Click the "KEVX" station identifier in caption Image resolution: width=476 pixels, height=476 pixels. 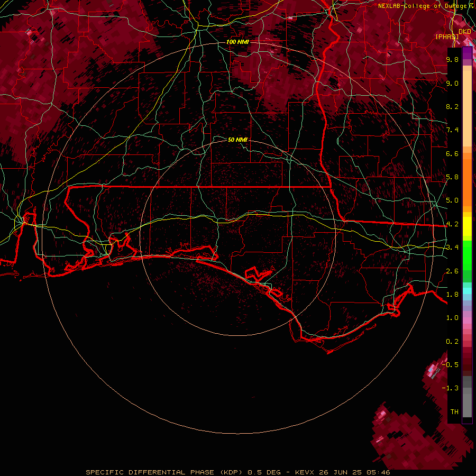[305, 472]
